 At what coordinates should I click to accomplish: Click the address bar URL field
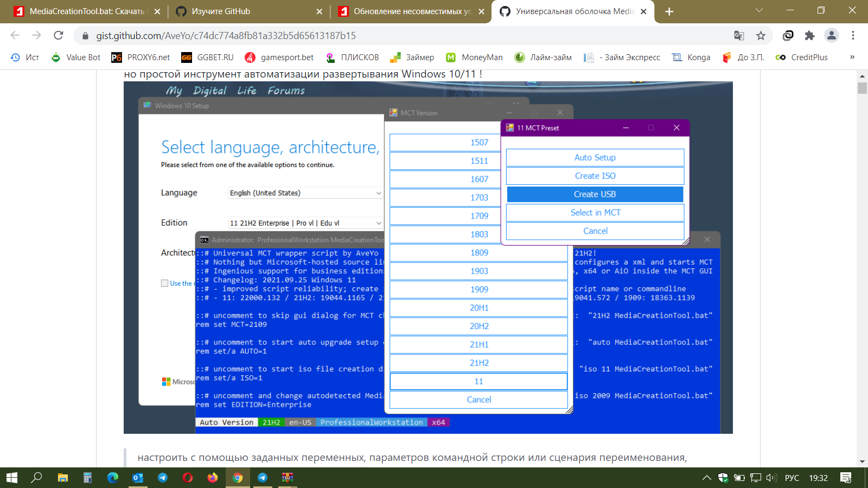click(407, 35)
